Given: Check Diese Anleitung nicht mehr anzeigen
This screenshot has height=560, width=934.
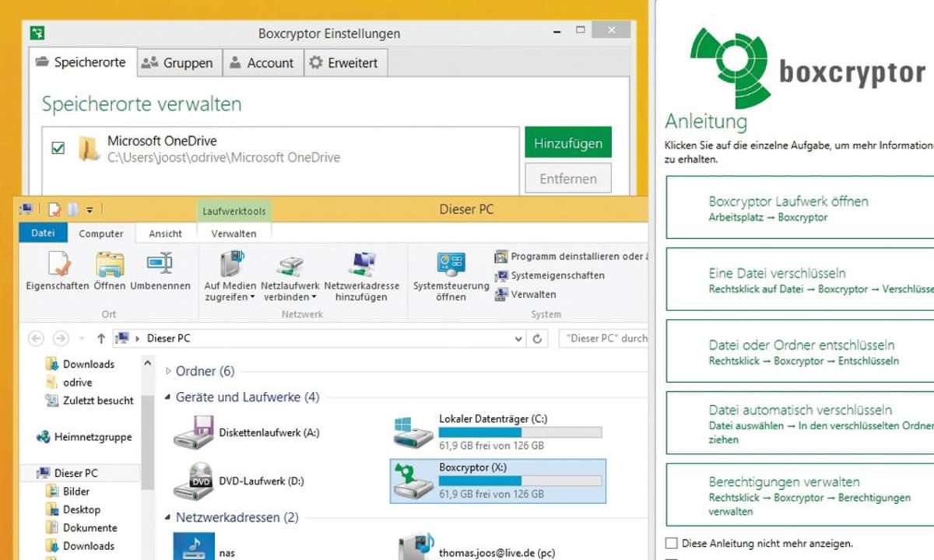Looking at the screenshot, I should pos(672,543).
